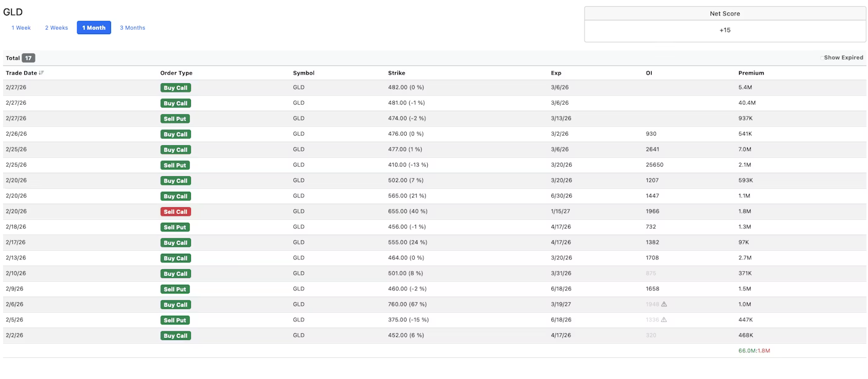Viewport: 868px width, 379px height.
Task: Click strike 655.00 (40 %)
Action: point(407,212)
